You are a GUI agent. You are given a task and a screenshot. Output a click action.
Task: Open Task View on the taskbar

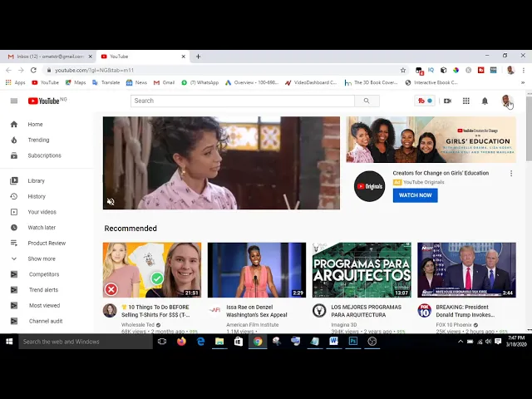(162, 342)
